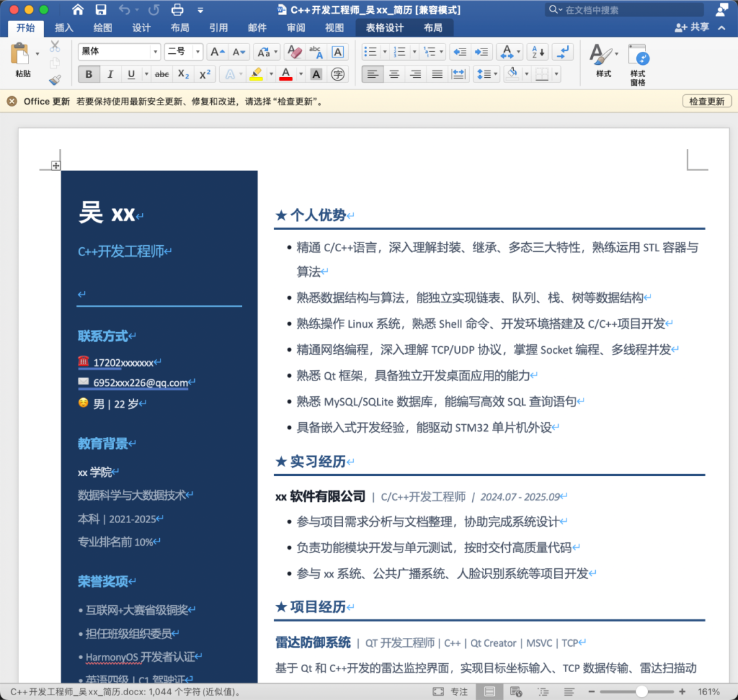Screen dimensions: 738x700
Task: Click the table move handle icon
Action: 55,165
